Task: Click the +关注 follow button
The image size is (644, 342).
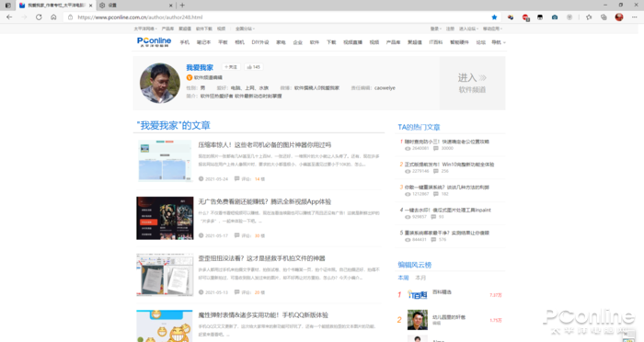Action: [x=231, y=67]
